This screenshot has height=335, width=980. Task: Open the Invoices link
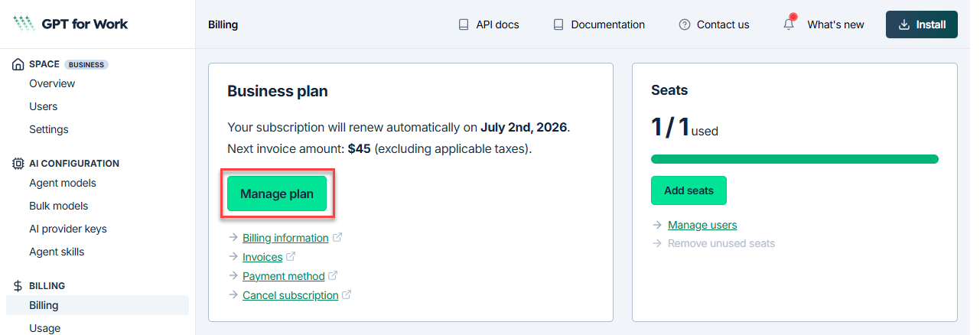click(x=262, y=257)
